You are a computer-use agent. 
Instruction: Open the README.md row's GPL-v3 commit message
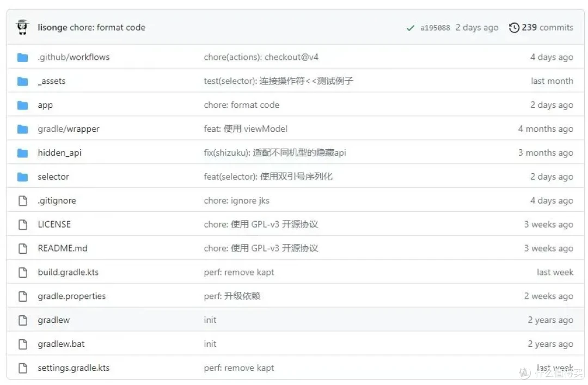coord(261,248)
